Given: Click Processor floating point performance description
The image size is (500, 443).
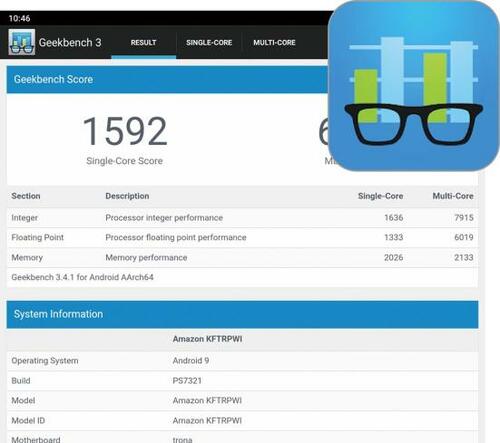Looking at the screenshot, I should click(x=176, y=237).
